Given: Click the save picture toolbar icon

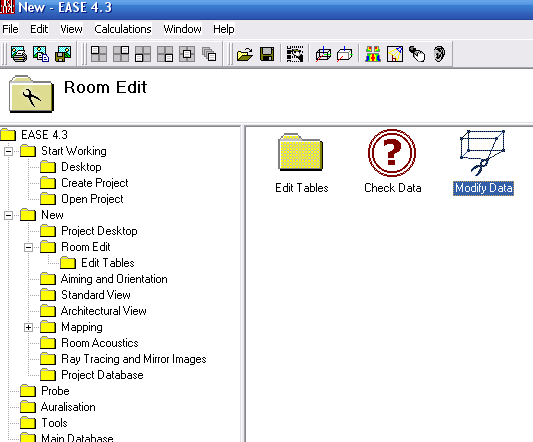Looking at the screenshot, I should pos(63,54).
